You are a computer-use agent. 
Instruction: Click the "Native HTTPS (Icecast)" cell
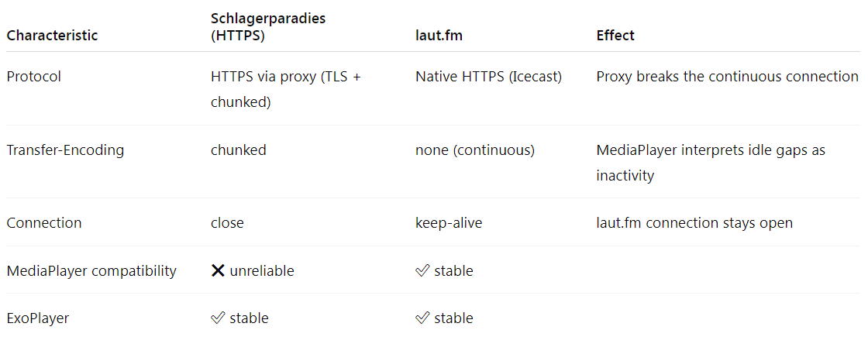click(488, 77)
